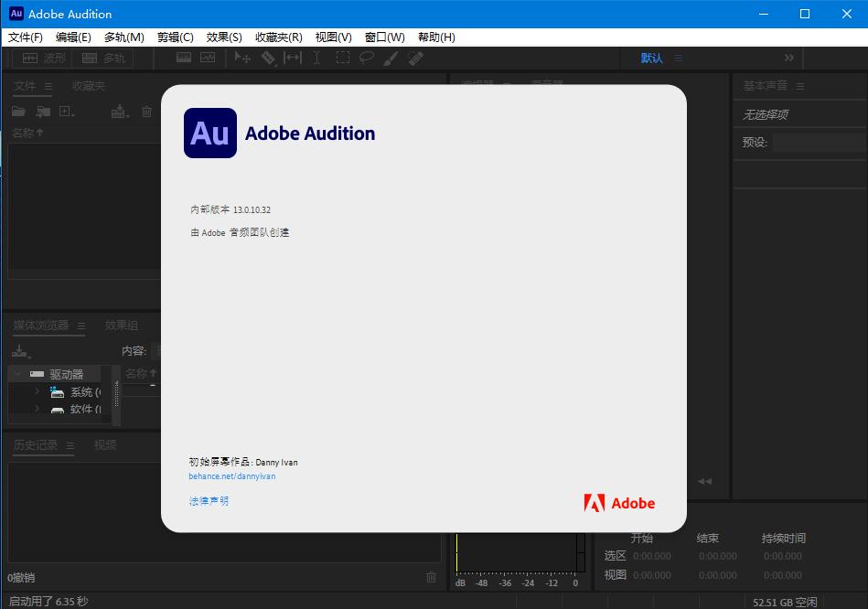This screenshot has width=868, height=609.
Task: Select the 系统 drive in the tree
Action: 86,392
